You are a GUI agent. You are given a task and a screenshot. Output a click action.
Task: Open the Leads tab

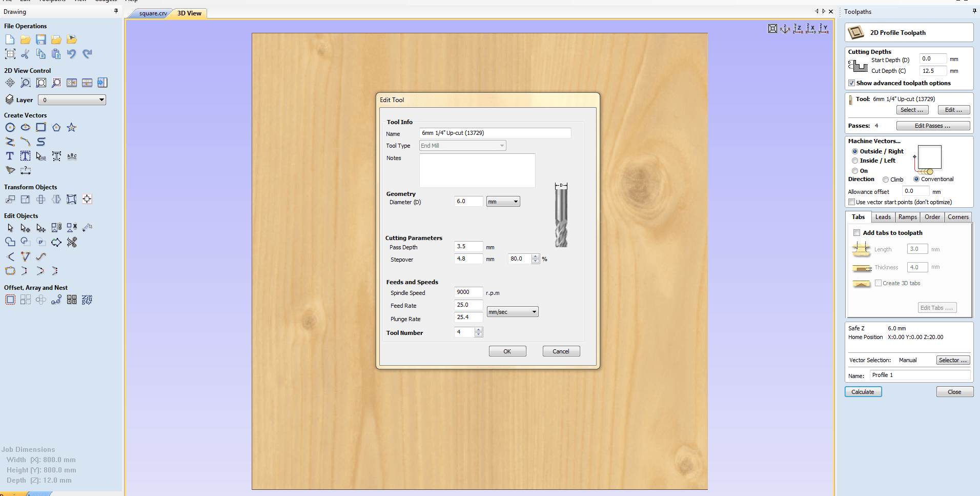(883, 217)
